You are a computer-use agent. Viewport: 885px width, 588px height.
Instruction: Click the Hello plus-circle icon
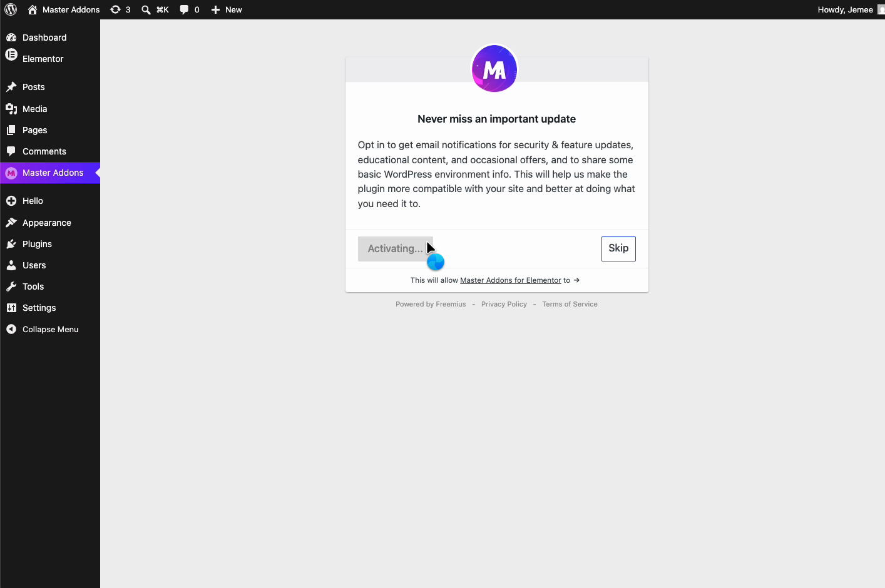click(11, 201)
